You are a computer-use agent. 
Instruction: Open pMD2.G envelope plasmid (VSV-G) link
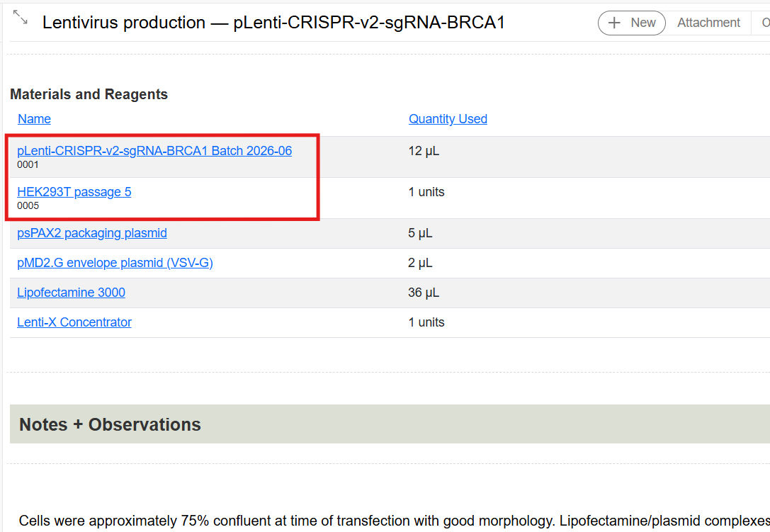tap(115, 263)
